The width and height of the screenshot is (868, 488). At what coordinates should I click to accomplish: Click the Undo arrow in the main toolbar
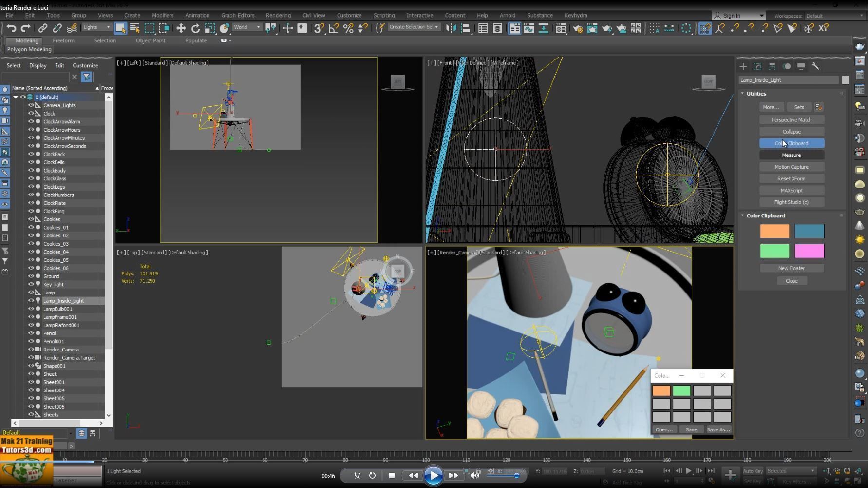11,28
